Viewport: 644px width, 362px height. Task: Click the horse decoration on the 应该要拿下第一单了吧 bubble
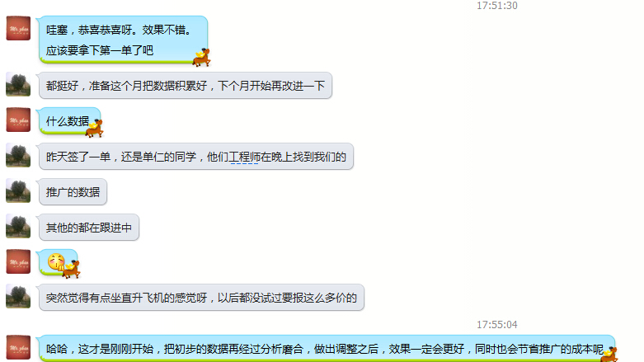(x=202, y=57)
